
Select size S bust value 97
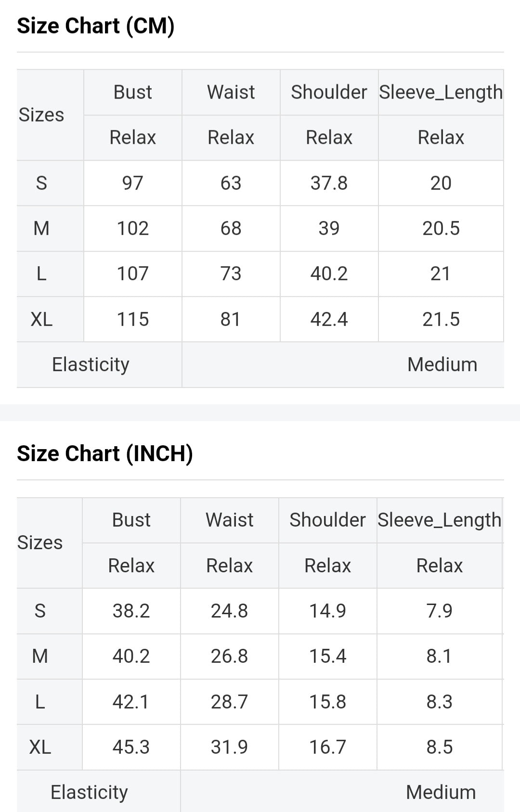pos(132,183)
